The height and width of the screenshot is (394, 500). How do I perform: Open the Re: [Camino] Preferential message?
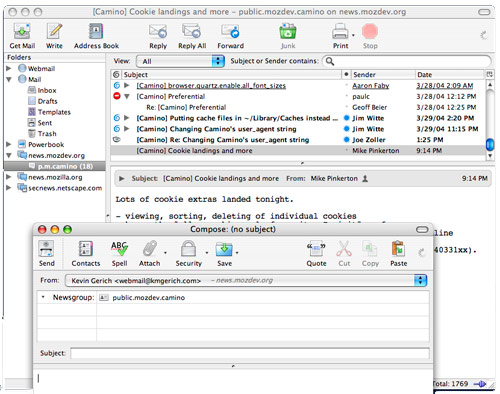pyautogui.click(x=186, y=107)
